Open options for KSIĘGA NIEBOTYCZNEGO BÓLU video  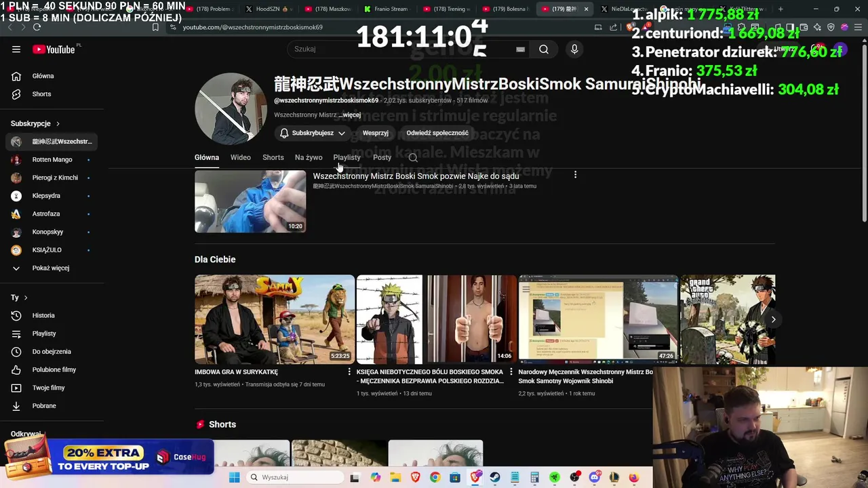point(511,372)
